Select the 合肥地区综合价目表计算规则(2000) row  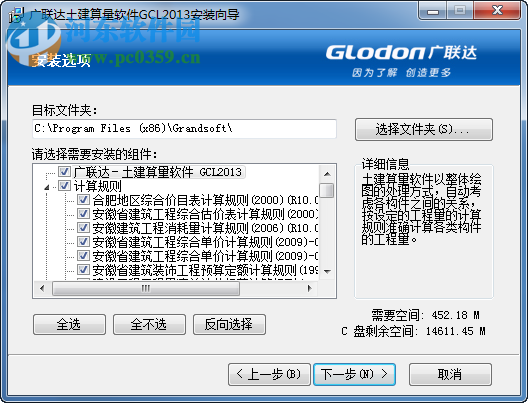(x=205, y=200)
